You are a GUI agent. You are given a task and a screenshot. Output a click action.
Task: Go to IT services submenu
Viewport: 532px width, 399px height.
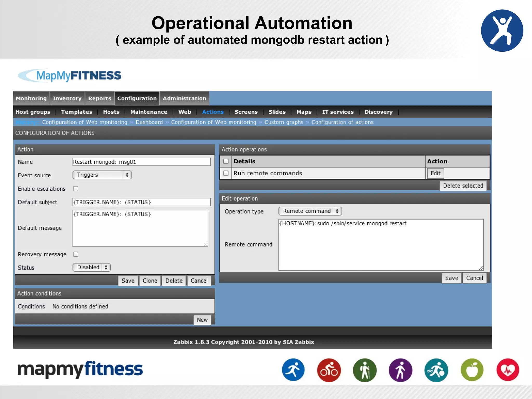338,112
